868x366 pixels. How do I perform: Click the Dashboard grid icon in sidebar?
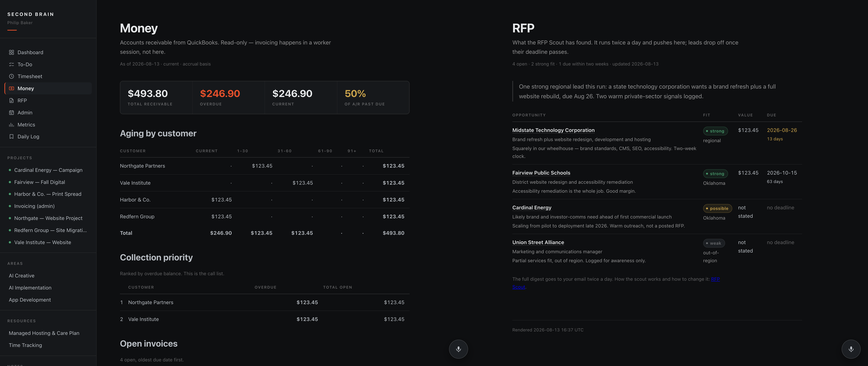coord(12,52)
